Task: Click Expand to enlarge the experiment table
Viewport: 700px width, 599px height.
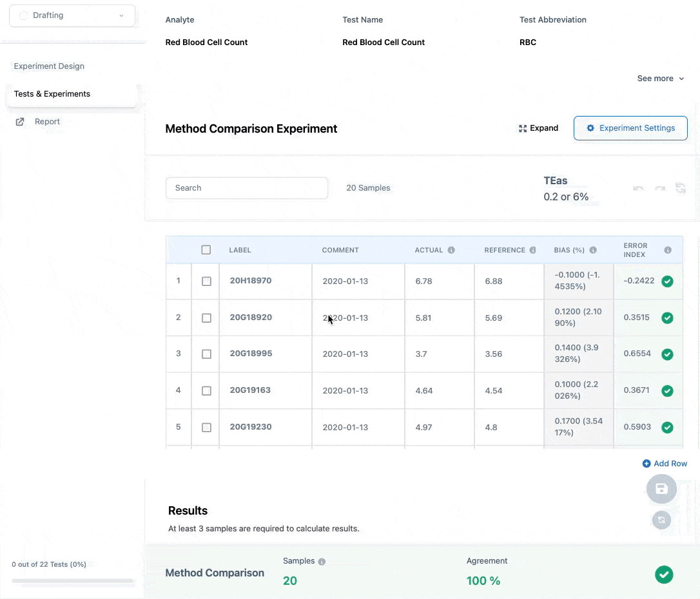Action: pyautogui.click(x=538, y=128)
